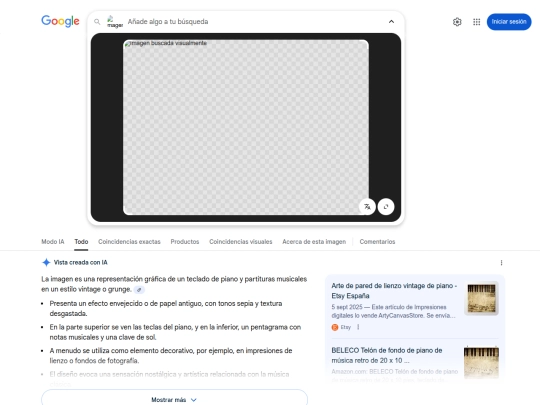Type in 'Añade algo a tu búsqueda' field
This screenshot has height=405, width=540.
(x=254, y=22)
